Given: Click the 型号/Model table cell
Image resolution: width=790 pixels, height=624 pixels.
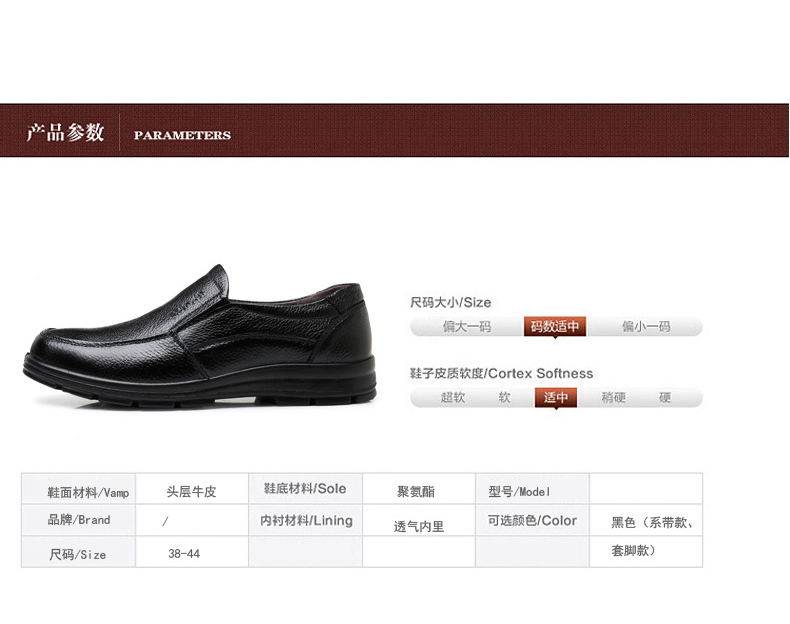Looking at the screenshot, I should point(533,489).
